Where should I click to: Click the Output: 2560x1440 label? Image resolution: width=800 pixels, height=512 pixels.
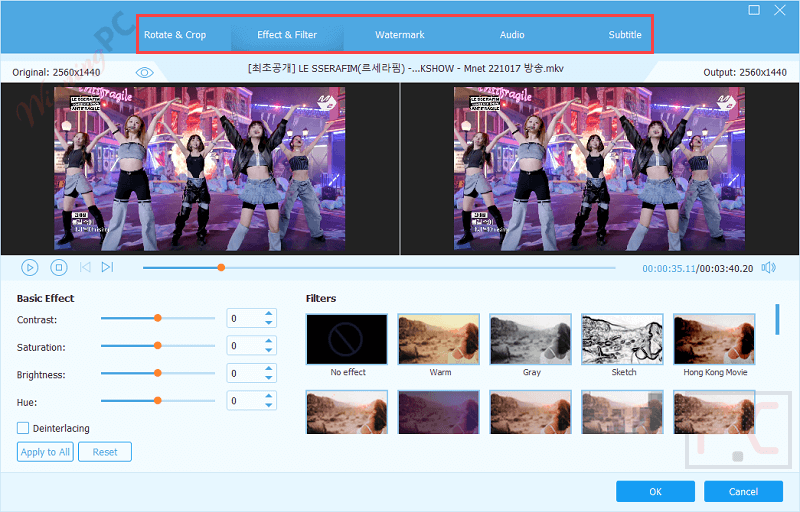[745, 72]
